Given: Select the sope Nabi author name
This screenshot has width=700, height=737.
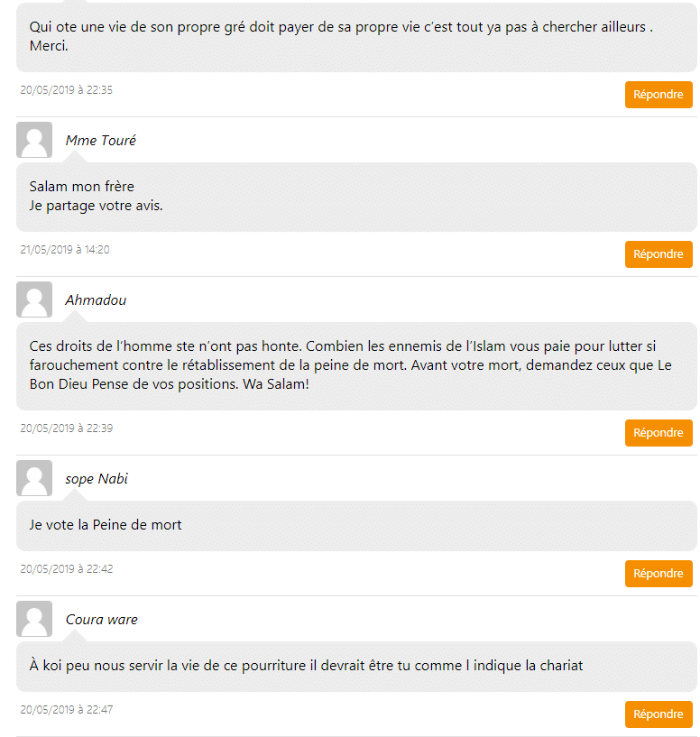Looking at the screenshot, I should pyautogui.click(x=97, y=479).
